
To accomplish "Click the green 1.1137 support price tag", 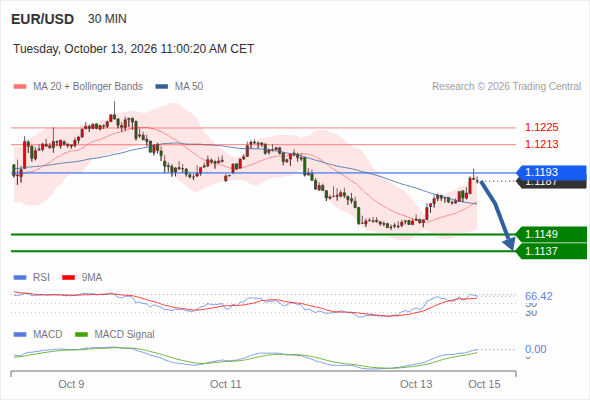I will click(551, 251).
